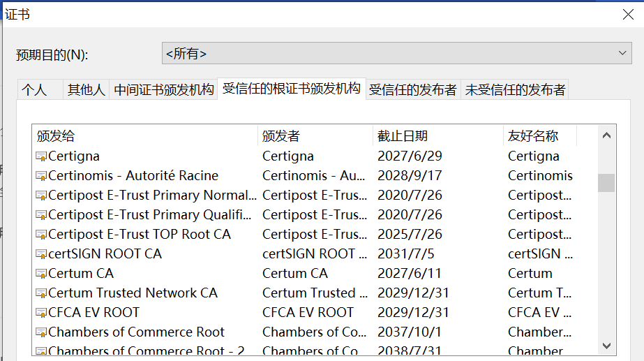Select certSIGN ROOT CA in 颁发给 column

[105, 253]
